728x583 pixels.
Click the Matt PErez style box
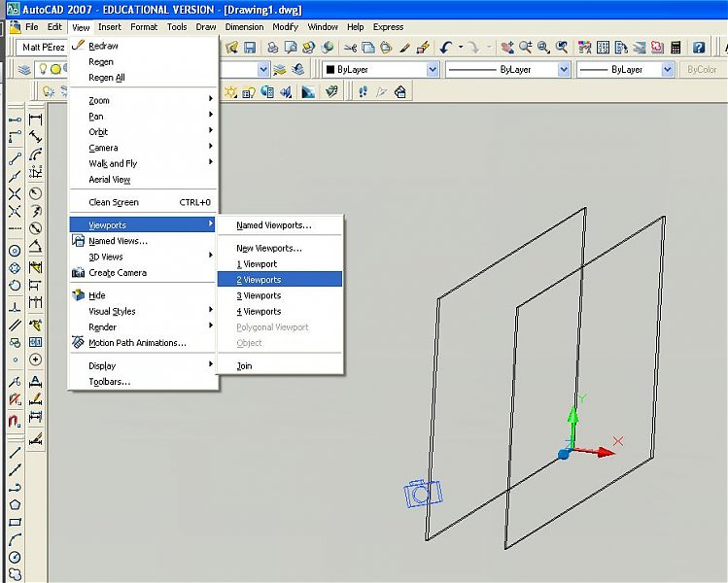coord(43,47)
